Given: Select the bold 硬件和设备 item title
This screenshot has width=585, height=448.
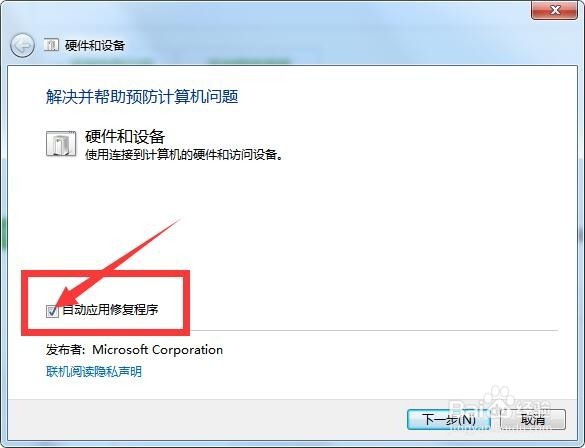Looking at the screenshot, I should 125,137.
